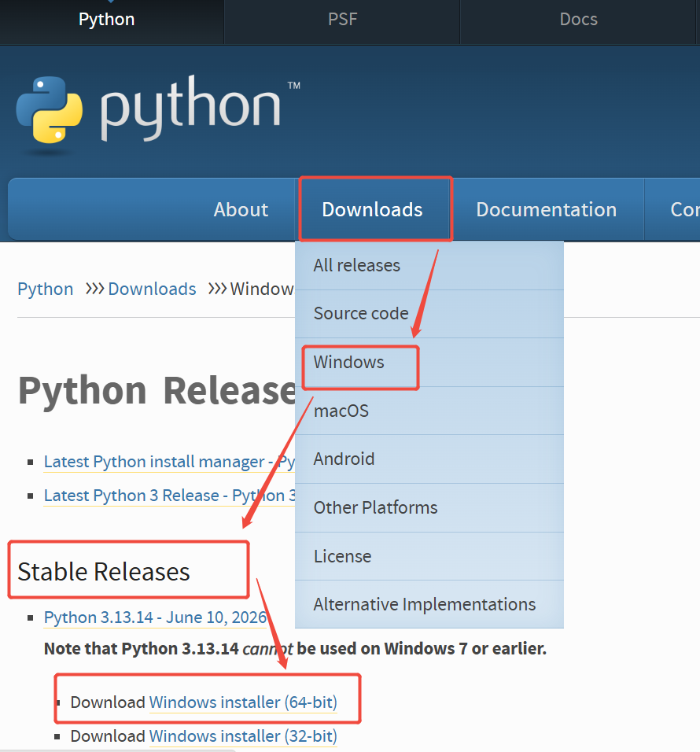Screen dimensions: 700x752
Task: Choose Windows in the Downloads dropdown
Action: (429, 363)
